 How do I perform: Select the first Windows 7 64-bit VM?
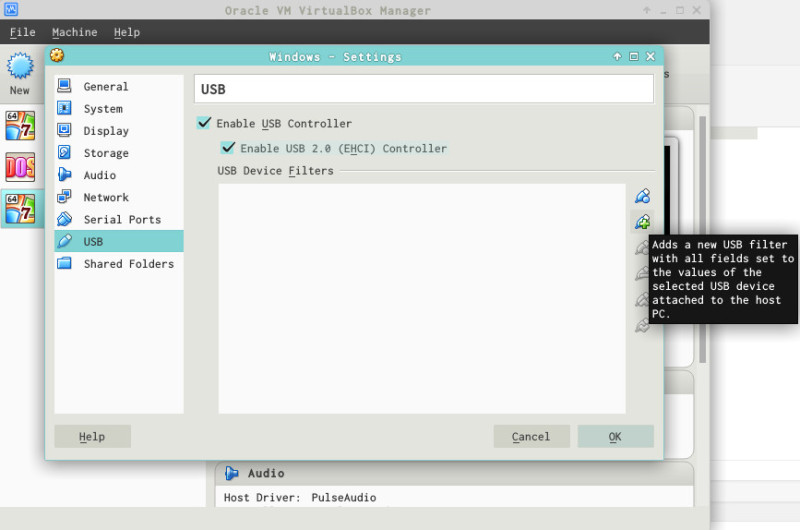20,125
